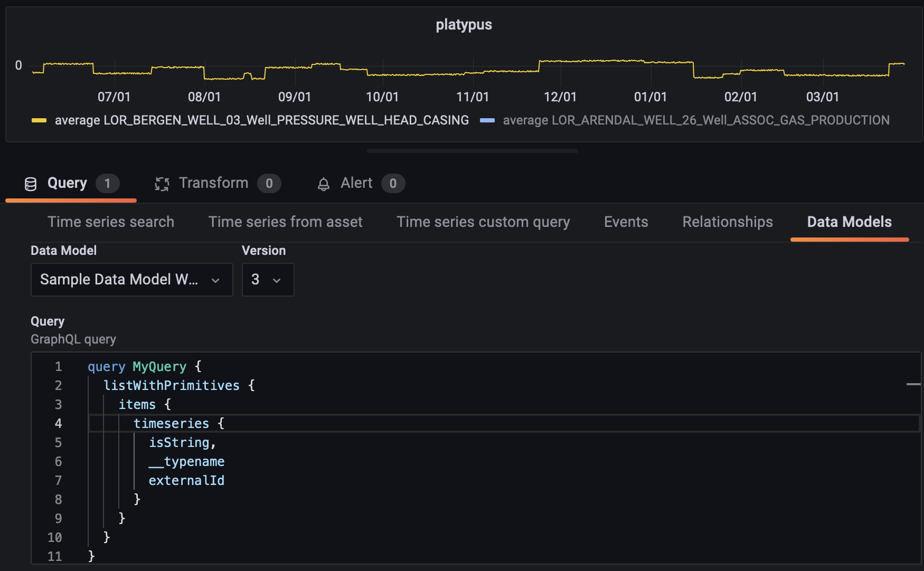
Task: Select the Time series search tab
Action: (x=111, y=222)
